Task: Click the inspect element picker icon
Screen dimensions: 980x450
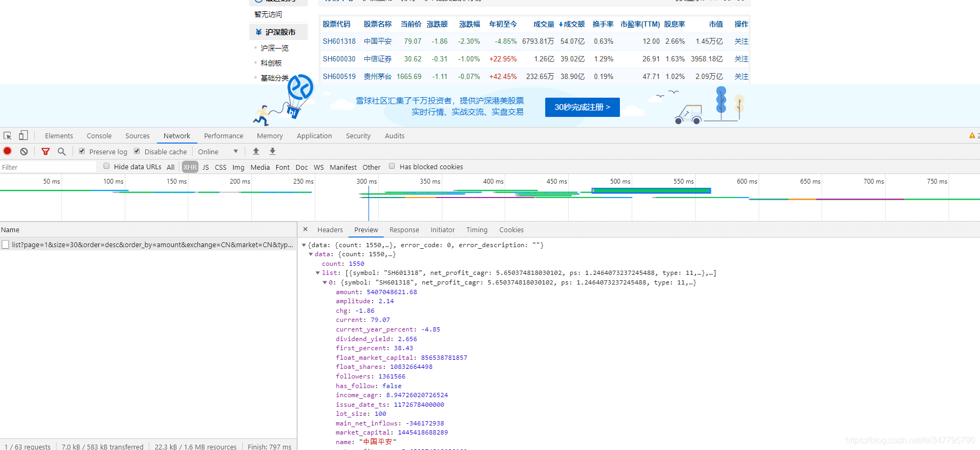Action: (7, 136)
